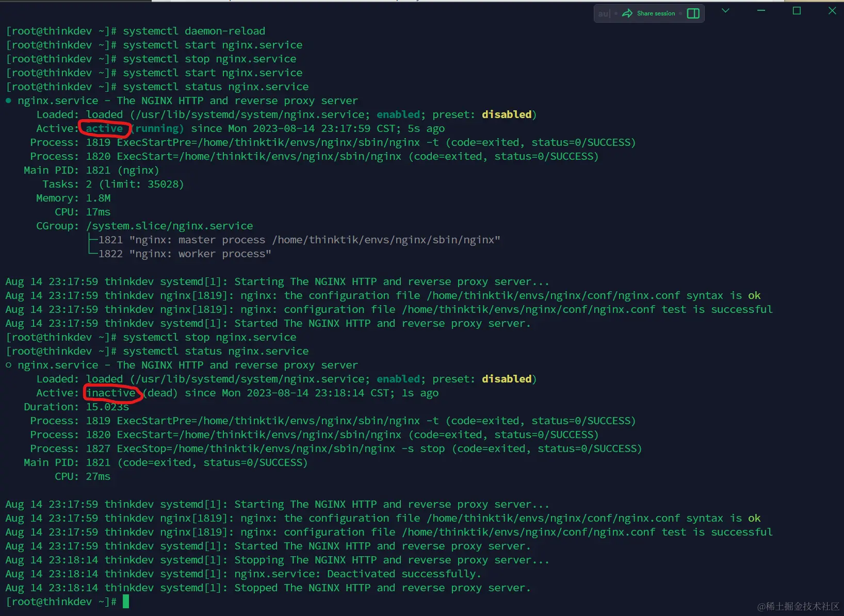Image resolution: width=844 pixels, height=616 pixels.
Task: Select the red-circled 'active' status text
Action: pos(104,128)
